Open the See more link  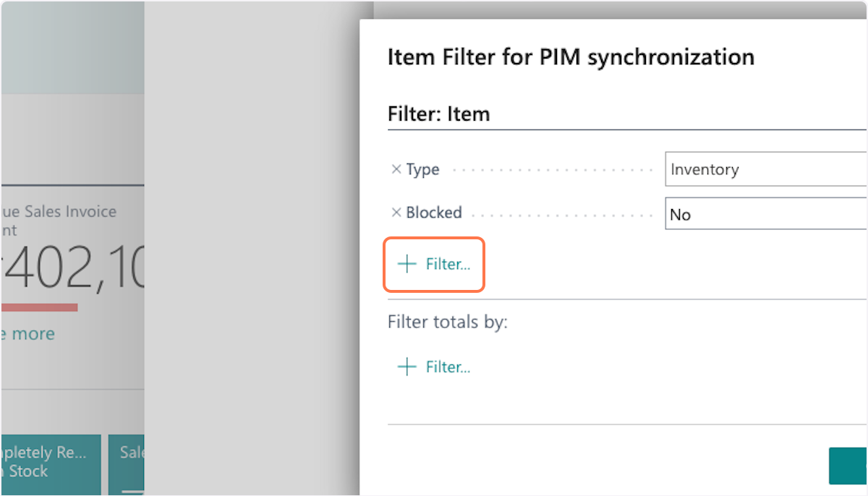(29, 334)
